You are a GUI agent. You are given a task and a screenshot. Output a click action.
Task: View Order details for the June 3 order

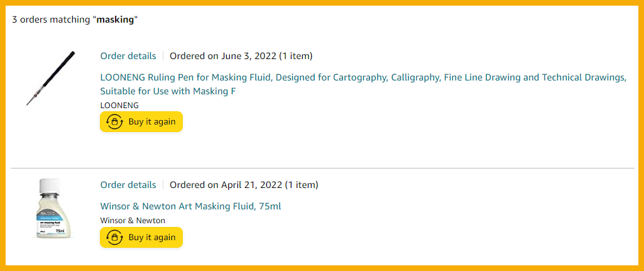[128, 56]
